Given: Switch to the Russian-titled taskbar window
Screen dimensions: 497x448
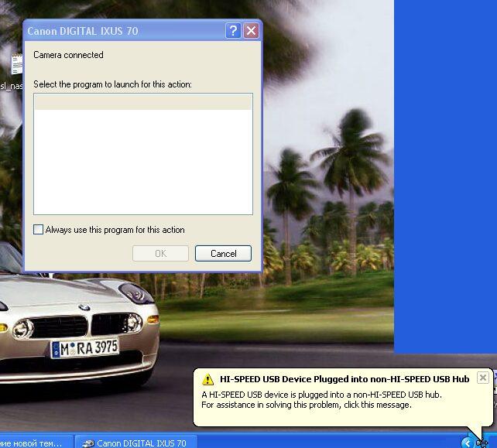Looking at the screenshot, I should point(36,443).
